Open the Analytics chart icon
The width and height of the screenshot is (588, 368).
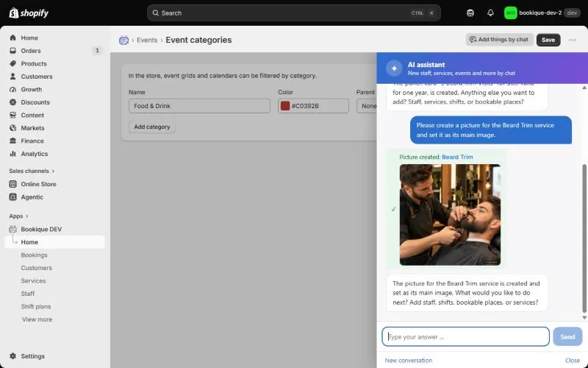click(12, 154)
